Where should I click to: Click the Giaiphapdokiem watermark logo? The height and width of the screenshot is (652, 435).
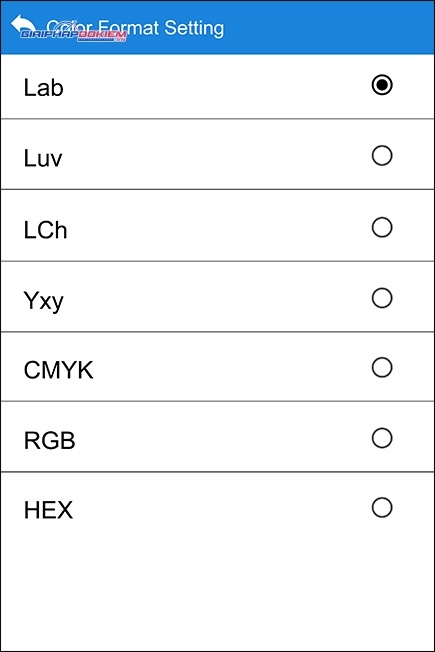tap(74, 33)
